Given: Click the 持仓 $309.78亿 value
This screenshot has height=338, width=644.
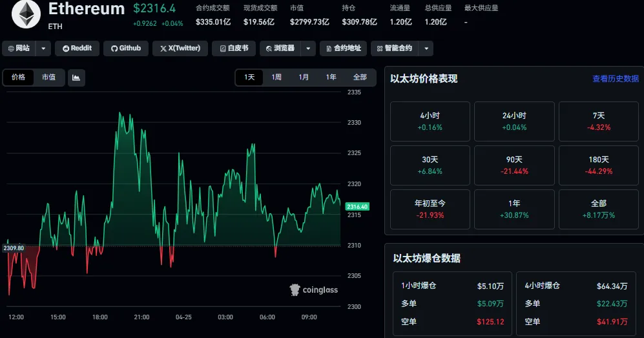Looking at the screenshot, I should [359, 22].
